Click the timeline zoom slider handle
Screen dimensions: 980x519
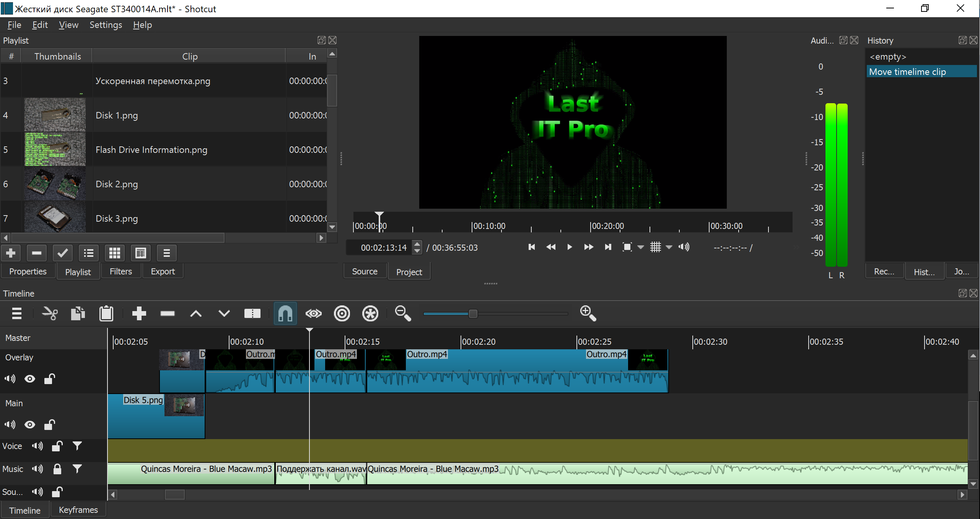[473, 314]
